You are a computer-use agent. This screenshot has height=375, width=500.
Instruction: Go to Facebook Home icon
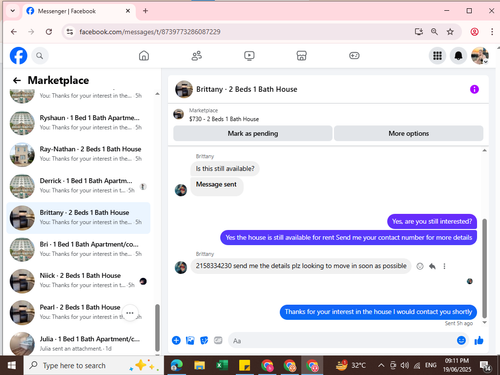pyautogui.click(x=144, y=56)
